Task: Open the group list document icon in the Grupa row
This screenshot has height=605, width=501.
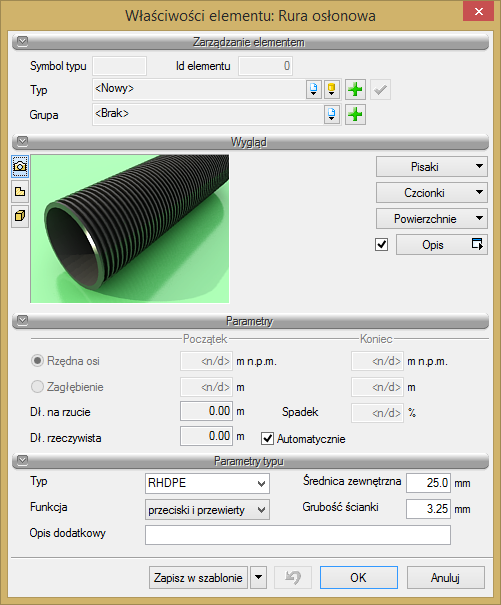Action: point(332,115)
